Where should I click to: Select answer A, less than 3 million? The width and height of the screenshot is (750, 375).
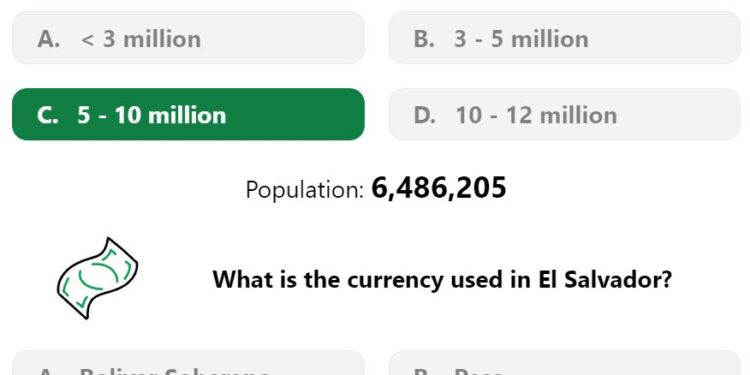(188, 38)
